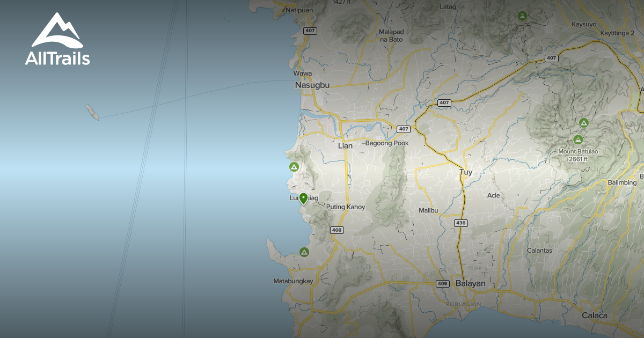Select the Nasugbu town label
This screenshot has width=644, height=338.
click(312, 84)
